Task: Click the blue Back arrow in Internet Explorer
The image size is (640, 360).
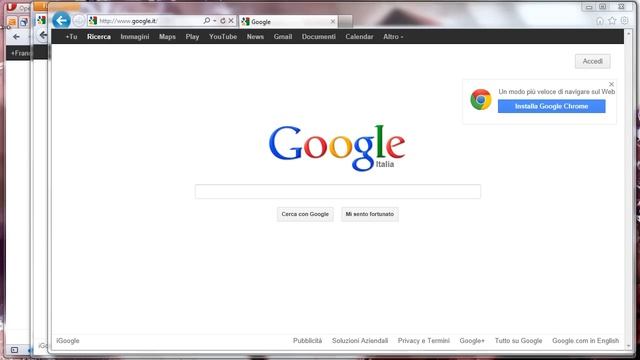Action: (x=61, y=20)
